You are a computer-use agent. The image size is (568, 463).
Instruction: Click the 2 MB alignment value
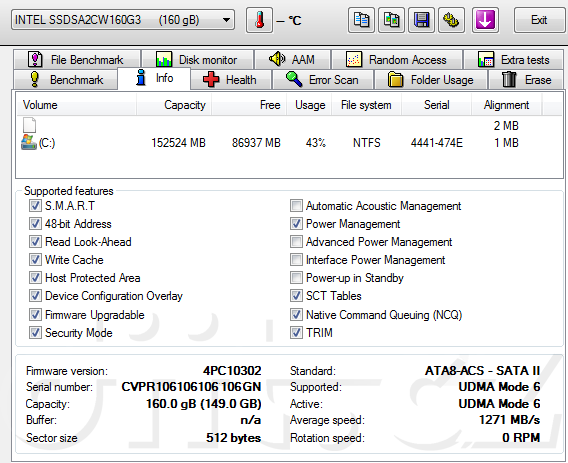pyautogui.click(x=506, y=126)
